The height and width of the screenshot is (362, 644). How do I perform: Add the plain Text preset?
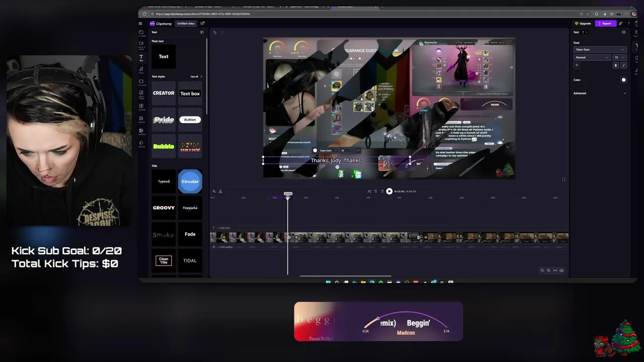pos(164,57)
